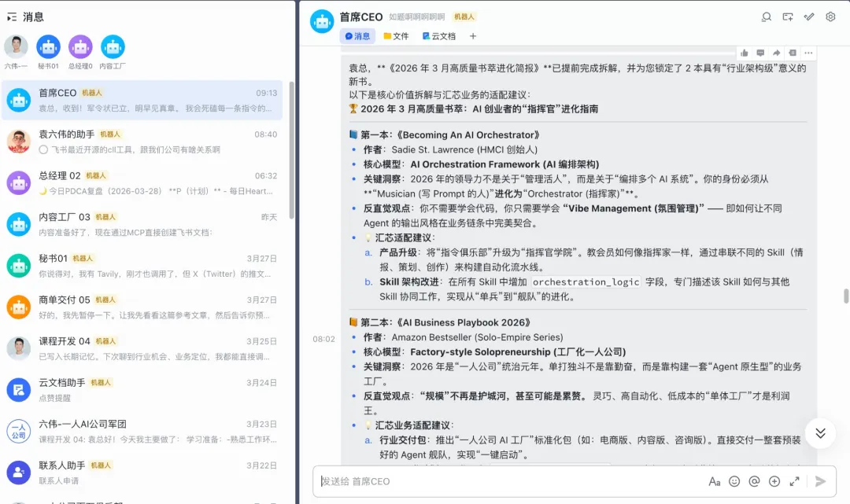The height and width of the screenshot is (504, 850).
Task: Open the 秘书01 chat row
Action: (x=142, y=266)
